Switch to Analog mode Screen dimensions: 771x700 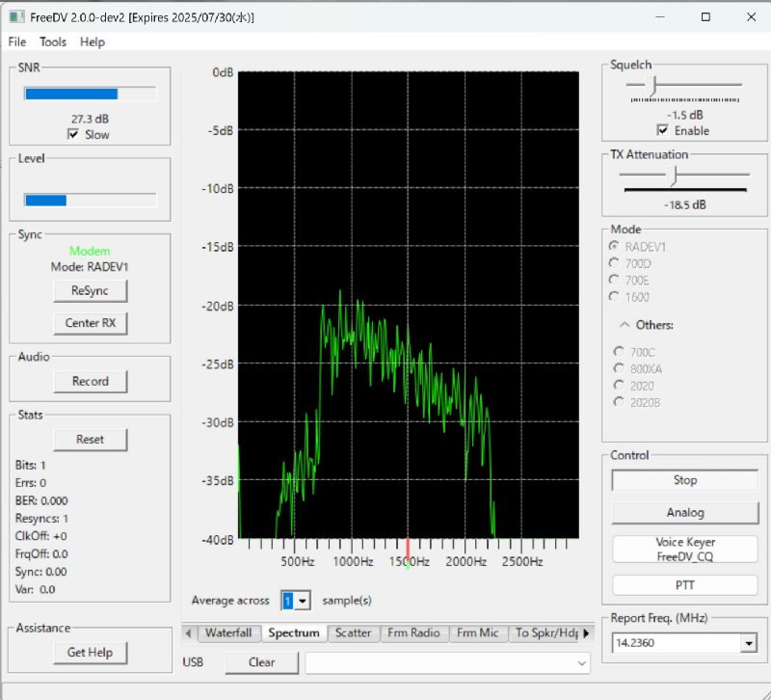685,513
